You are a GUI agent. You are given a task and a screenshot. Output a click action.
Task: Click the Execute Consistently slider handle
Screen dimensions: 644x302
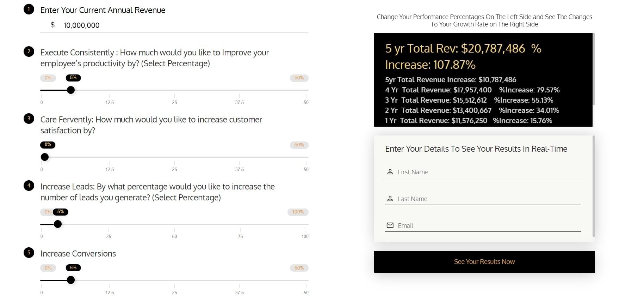pos(71,90)
